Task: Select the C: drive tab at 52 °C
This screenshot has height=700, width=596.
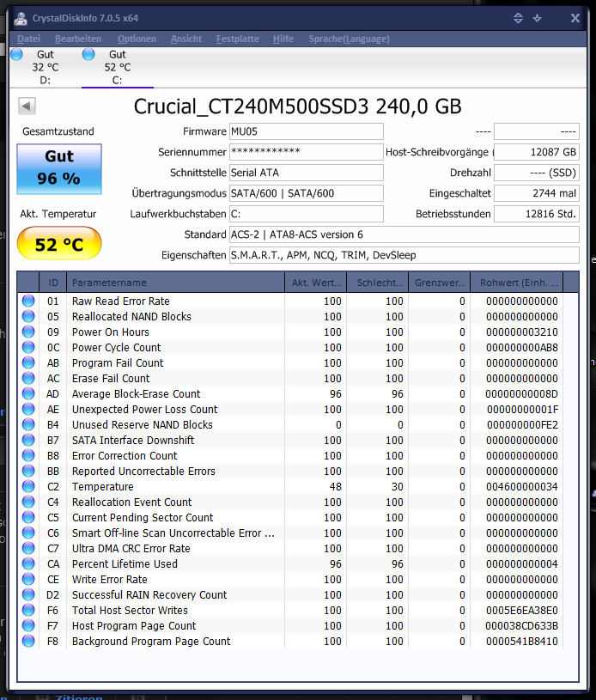Action: tap(118, 67)
